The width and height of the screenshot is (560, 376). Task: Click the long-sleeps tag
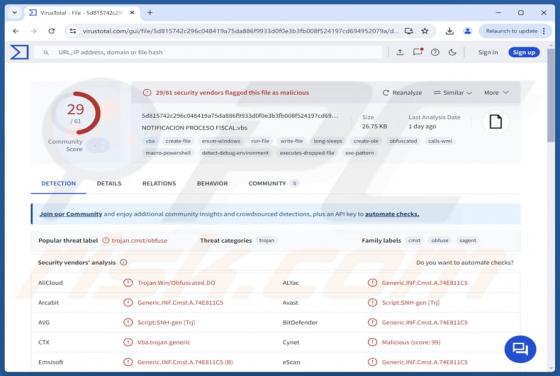click(328, 141)
